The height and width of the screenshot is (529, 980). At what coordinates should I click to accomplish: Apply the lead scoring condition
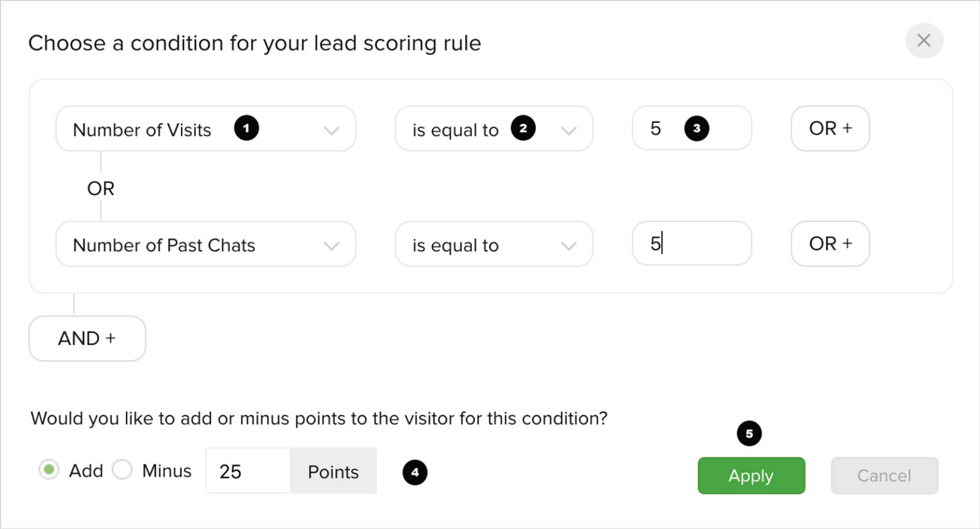click(751, 475)
